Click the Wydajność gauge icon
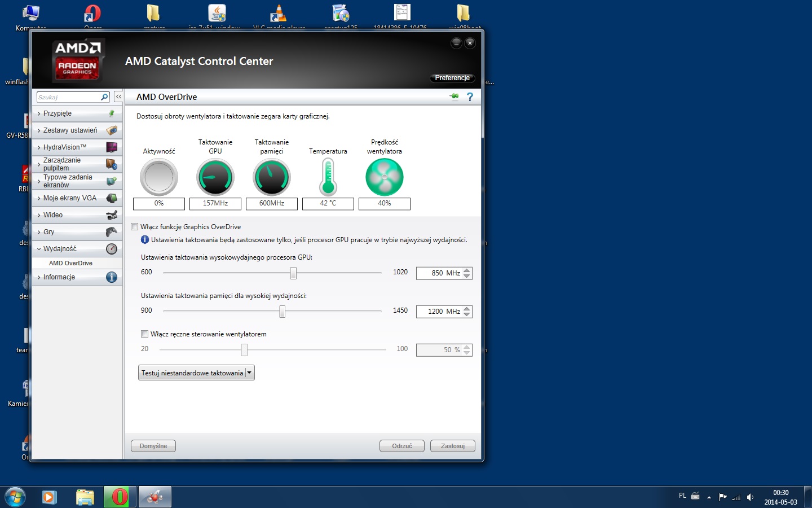The width and height of the screenshot is (812, 508). pyautogui.click(x=112, y=249)
